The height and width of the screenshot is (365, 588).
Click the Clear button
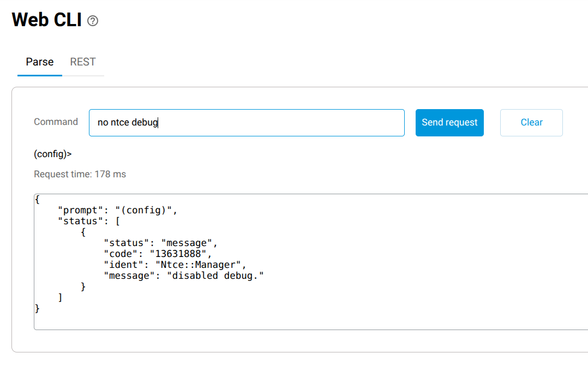point(531,123)
